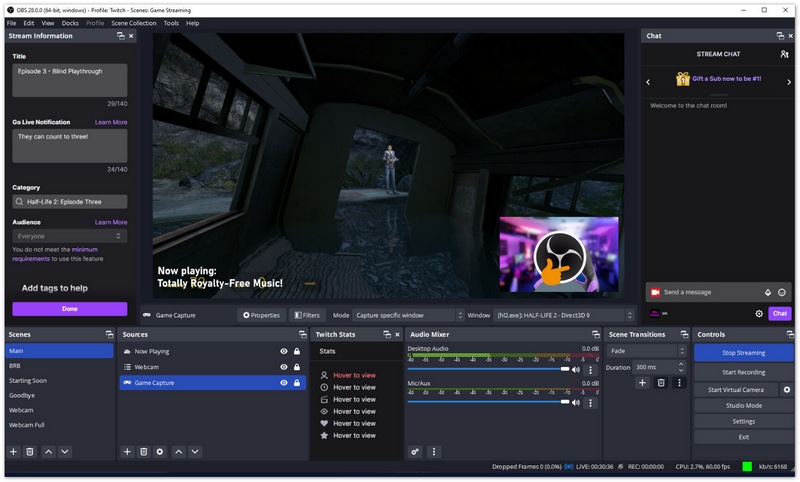Screen dimensions: 800x482
Task: Open advanced audio properties gear icon
Action: coord(415,452)
